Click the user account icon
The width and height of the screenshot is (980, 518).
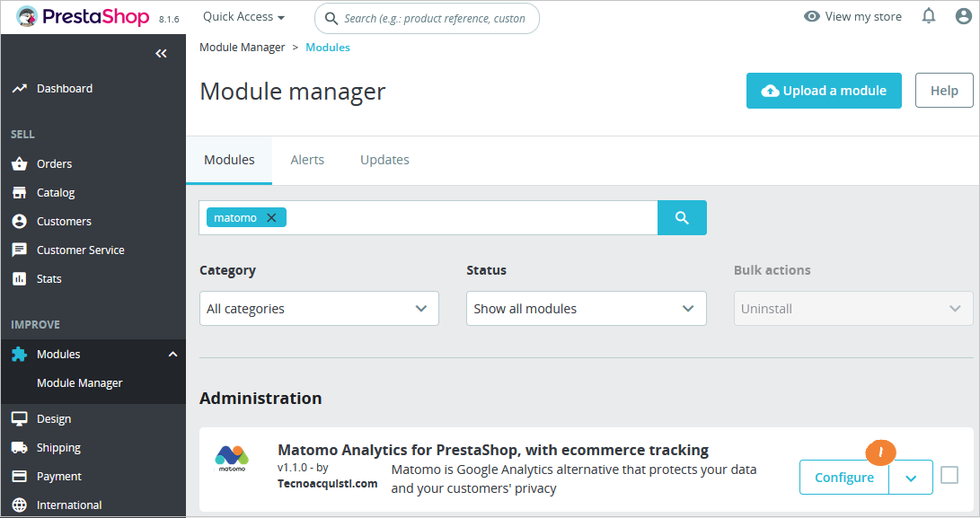pos(961,15)
